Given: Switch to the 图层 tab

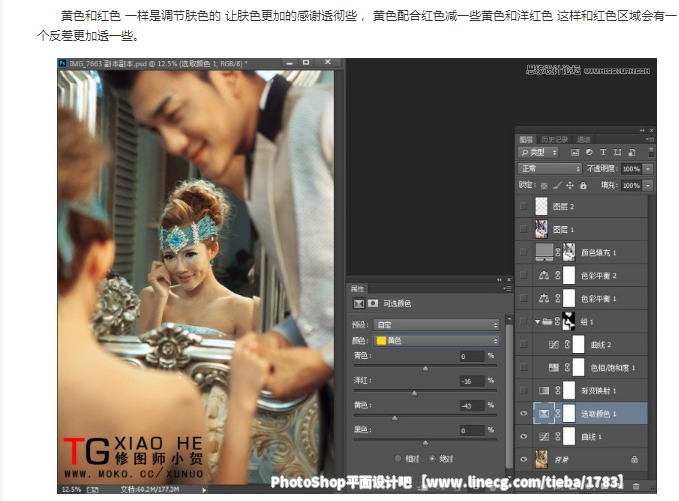Looking at the screenshot, I should 527,139.
